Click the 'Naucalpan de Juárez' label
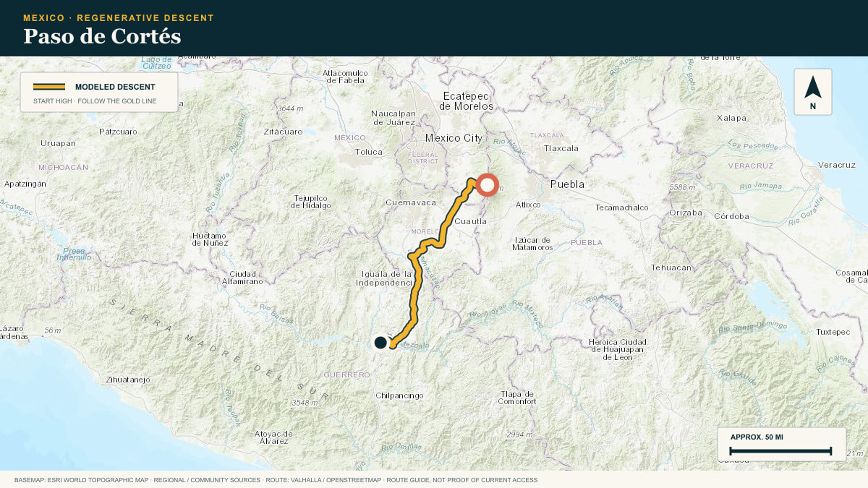The image size is (868, 488). [x=393, y=117]
